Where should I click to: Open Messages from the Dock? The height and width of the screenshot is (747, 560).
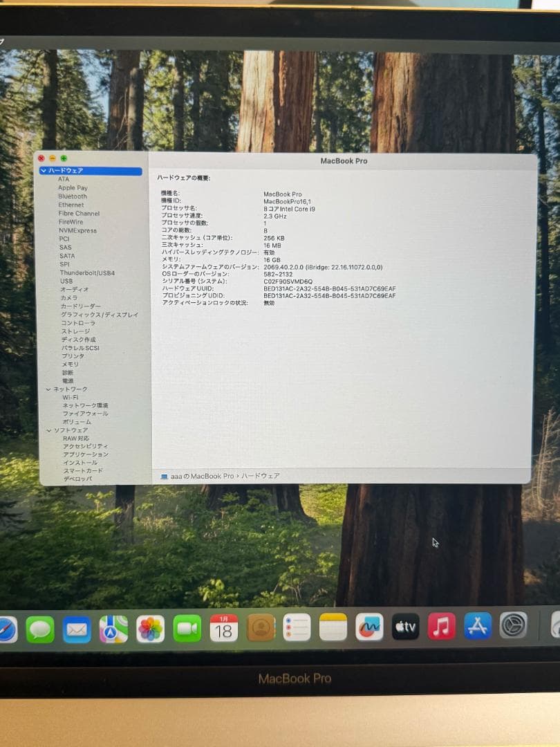39,627
